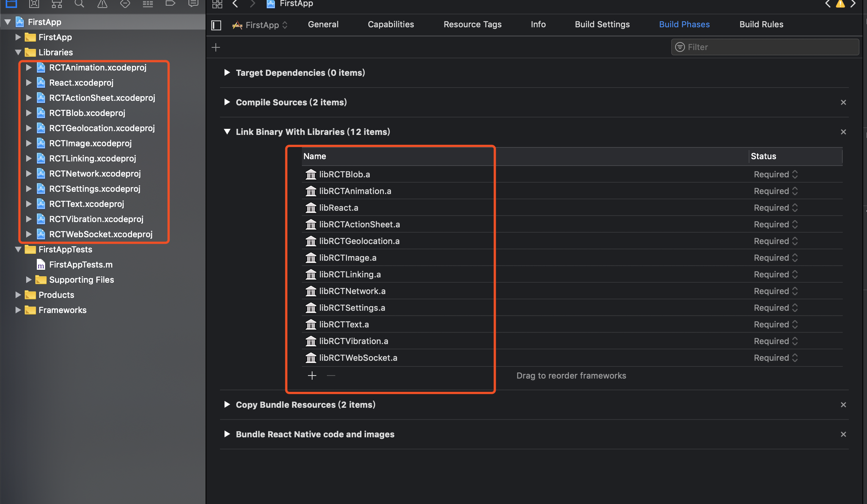Click the build phases Filter field
This screenshot has width=867, height=504.
[770, 47]
